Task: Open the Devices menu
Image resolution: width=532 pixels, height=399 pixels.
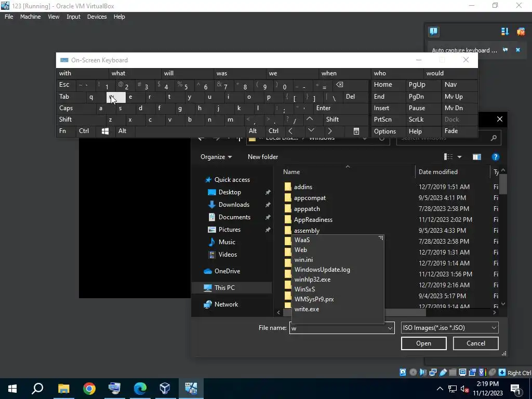Action: (97, 17)
